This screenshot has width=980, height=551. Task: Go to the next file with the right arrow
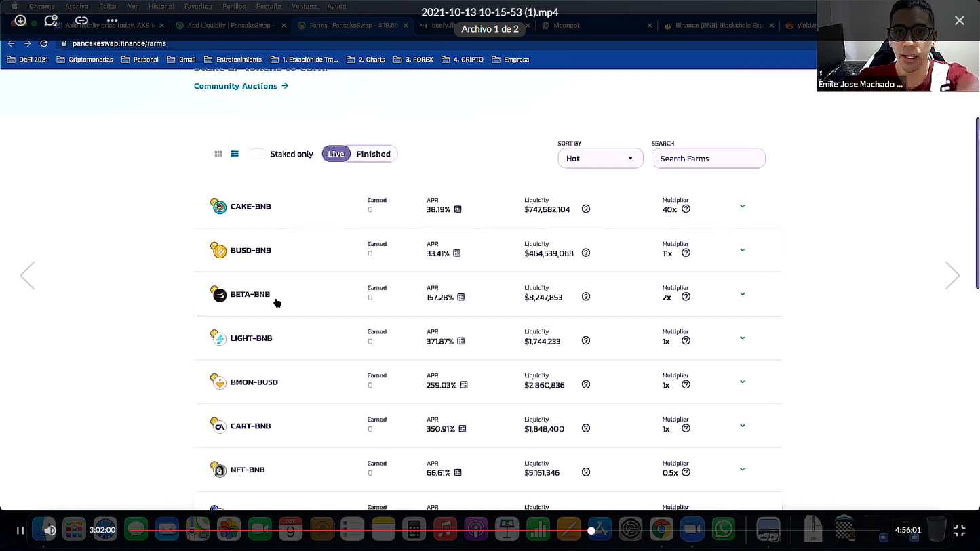952,275
